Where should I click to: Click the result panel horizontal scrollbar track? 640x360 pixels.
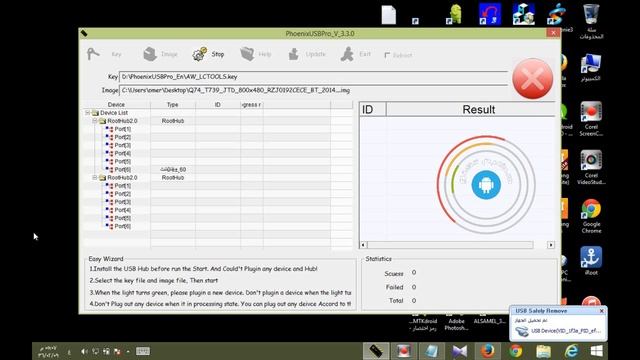click(450, 245)
